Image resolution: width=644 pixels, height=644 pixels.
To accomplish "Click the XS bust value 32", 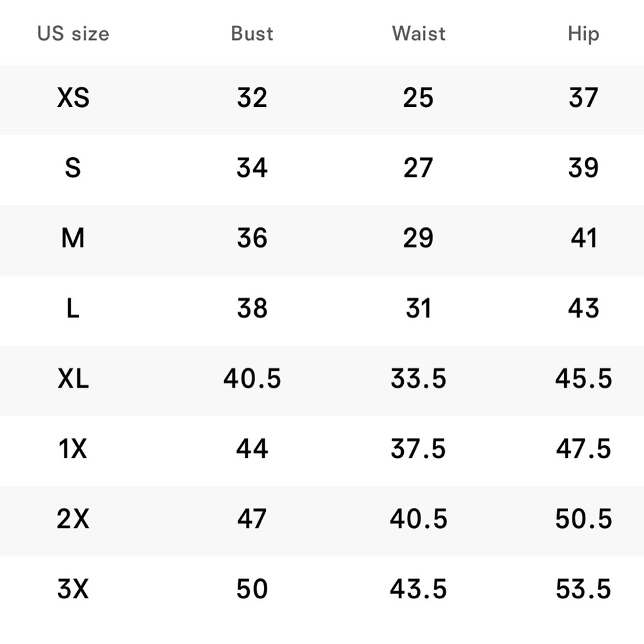I will [x=252, y=98].
